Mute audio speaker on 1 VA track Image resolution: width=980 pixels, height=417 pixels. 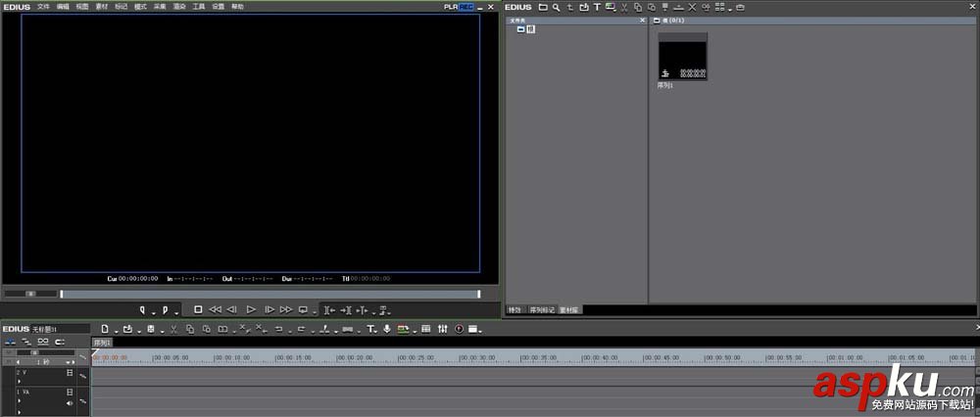[x=70, y=402]
